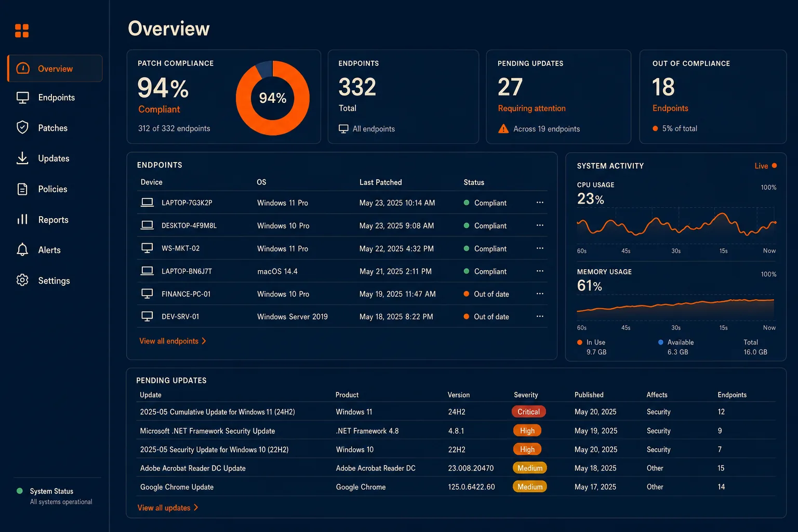Click Out of date status for DEV-SRV-01
This screenshot has width=798, height=532.
(486, 316)
